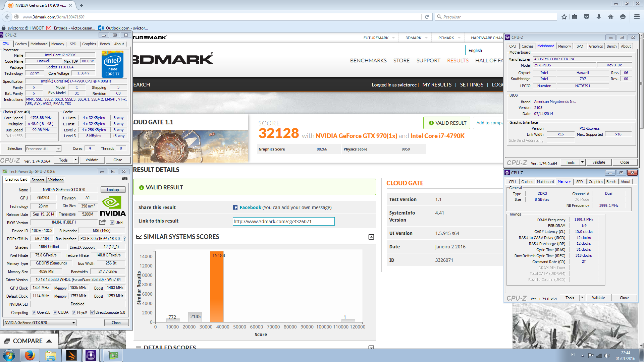Open BENCHMARKS link on 3DMark site
The image size is (644, 362).
pos(368,61)
